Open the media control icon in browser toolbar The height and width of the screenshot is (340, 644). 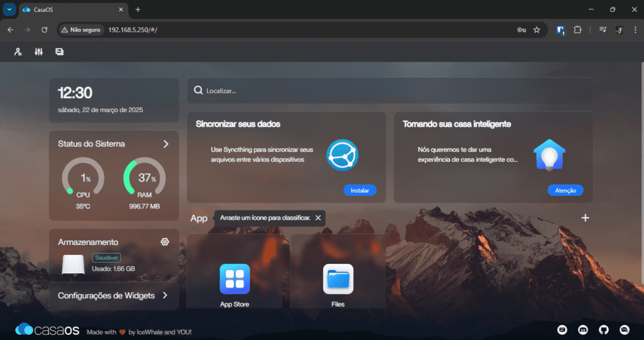point(603,30)
